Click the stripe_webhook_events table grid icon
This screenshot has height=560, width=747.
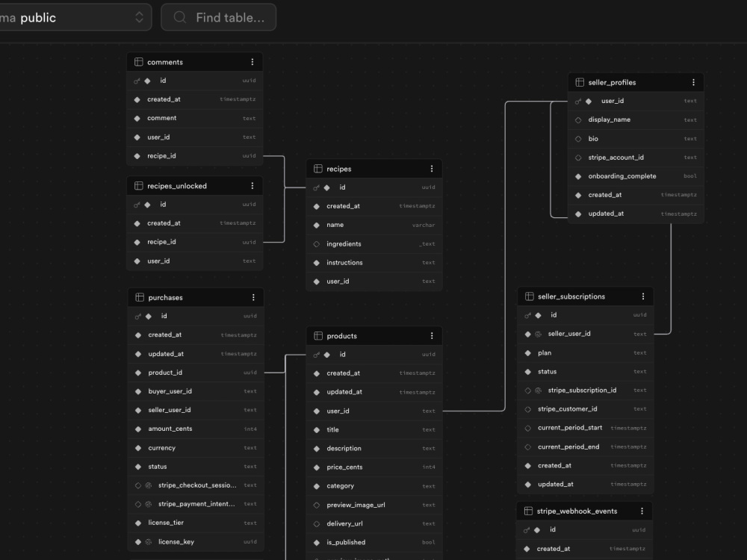(528, 511)
